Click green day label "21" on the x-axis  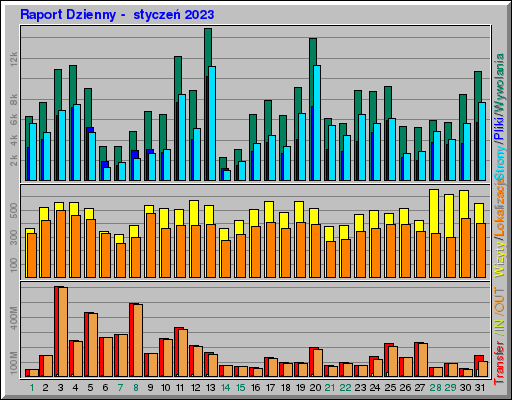[x=330, y=388]
